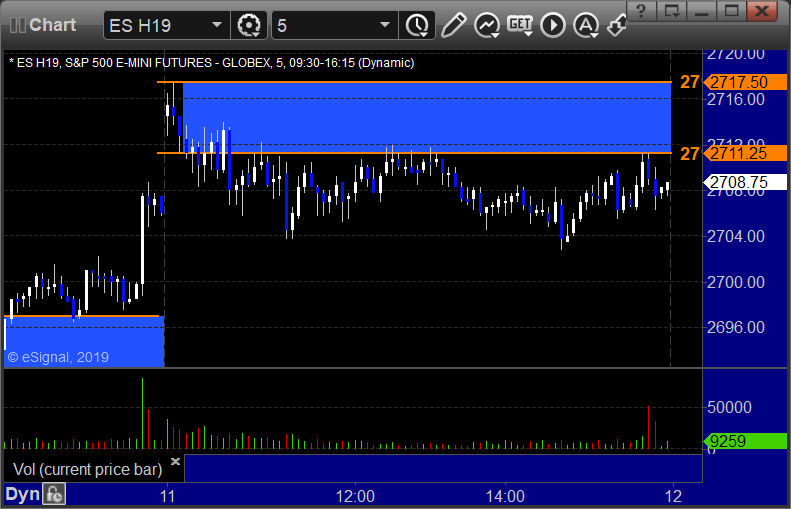This screenshot has width=791, height=509.
Task: Click the upper blue shaded price zone
Action: click(427, 117)
